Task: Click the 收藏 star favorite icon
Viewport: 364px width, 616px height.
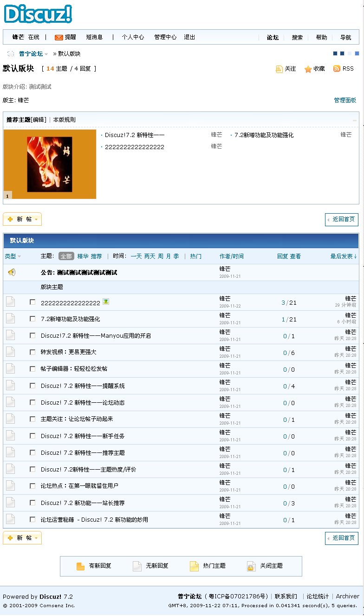Action: (x=308, y=69)
